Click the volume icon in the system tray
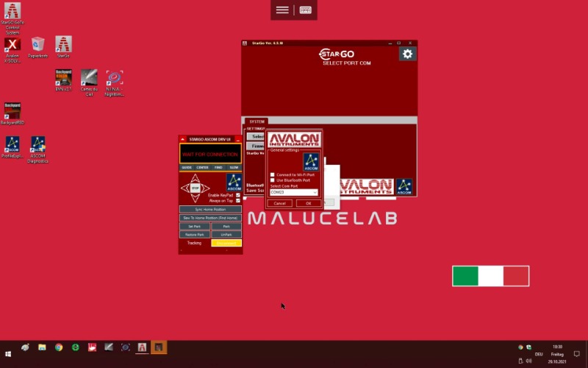The height and width of the screenshot is (368, 588). (x=528, y=361)
